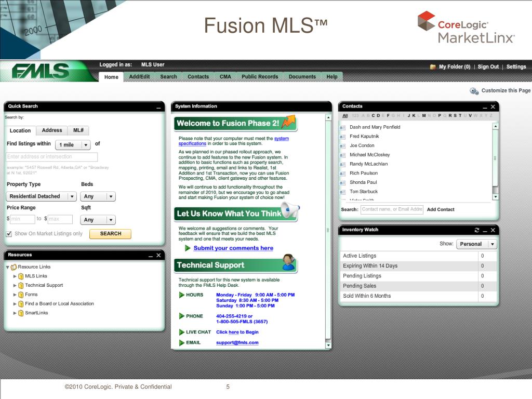Click the Forms folder icon
532x399 pixels.
point(21,295)
